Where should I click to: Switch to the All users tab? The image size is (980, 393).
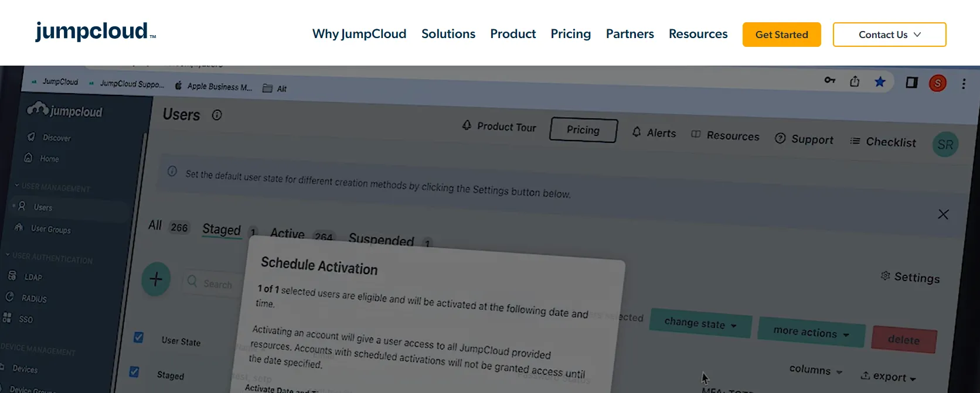click(168, 226)
